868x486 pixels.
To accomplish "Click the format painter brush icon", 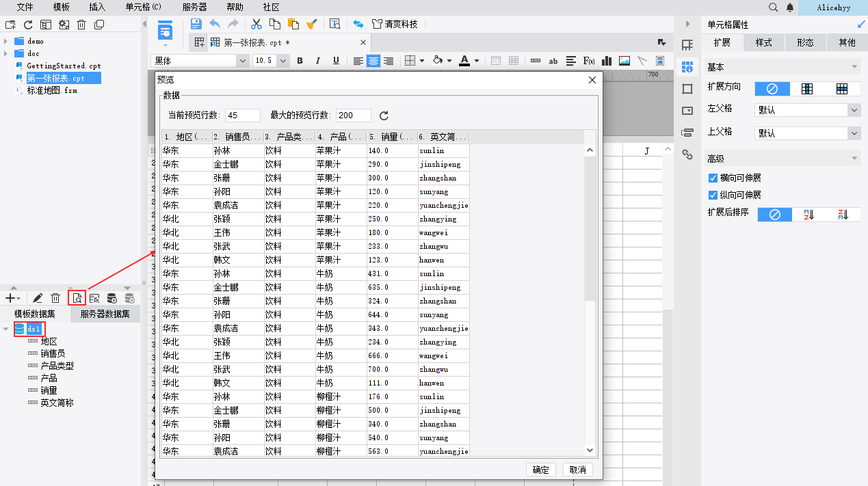I will pyautogui.click(x=312, y=24).
